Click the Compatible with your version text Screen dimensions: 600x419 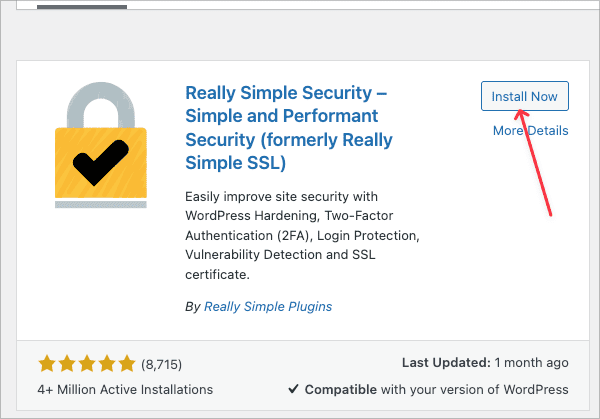pos(436,389)
